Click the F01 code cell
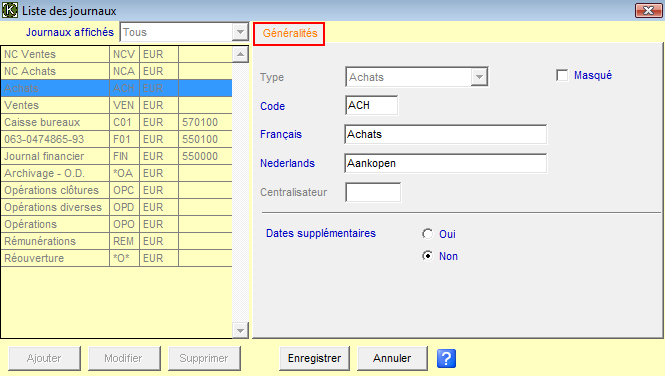665x376 pixels. (x=124, y=139)
